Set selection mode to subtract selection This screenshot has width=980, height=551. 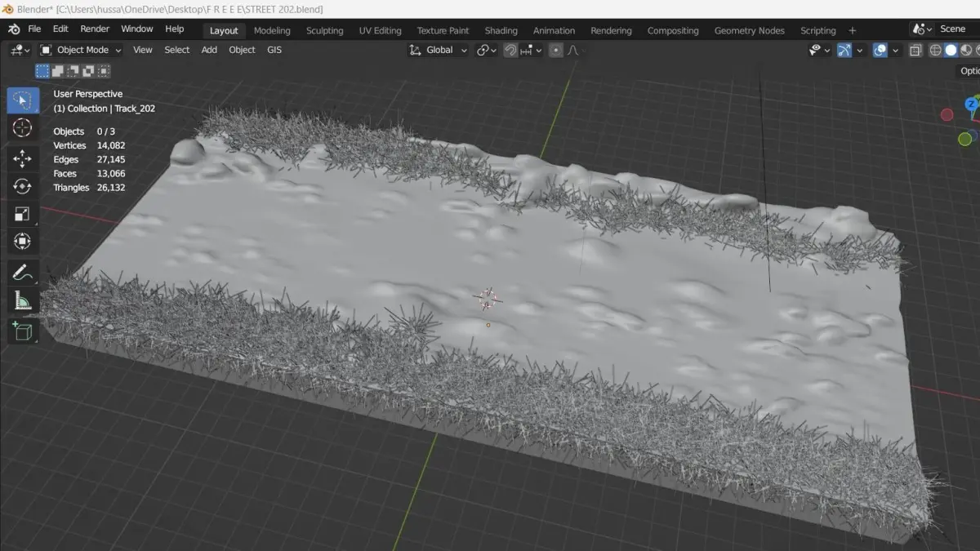73,71
